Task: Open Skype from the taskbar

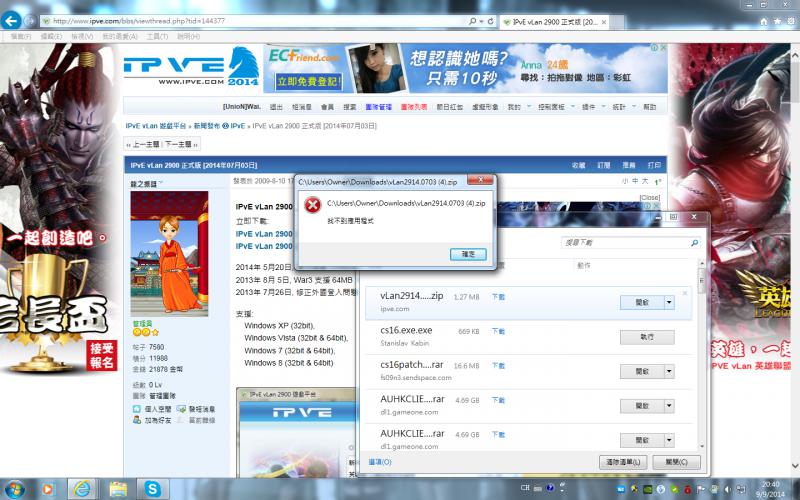Action: (x=152, y=489)
